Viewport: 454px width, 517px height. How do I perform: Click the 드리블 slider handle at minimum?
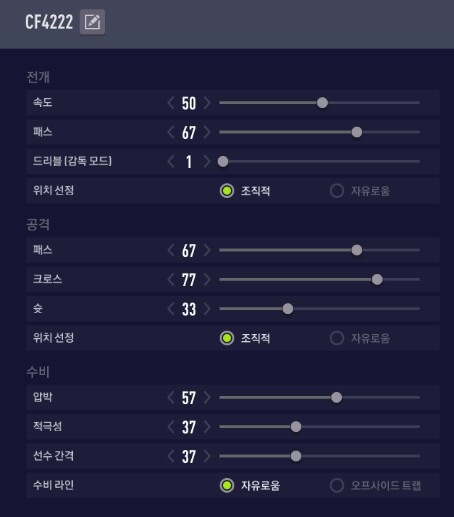coord(223,162)
